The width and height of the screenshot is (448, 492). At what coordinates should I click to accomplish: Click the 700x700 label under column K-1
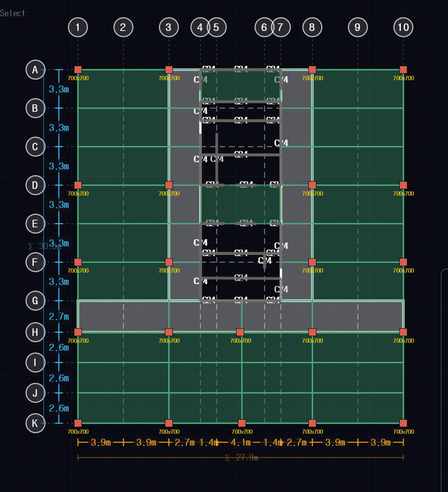click(x=78, y=432)
